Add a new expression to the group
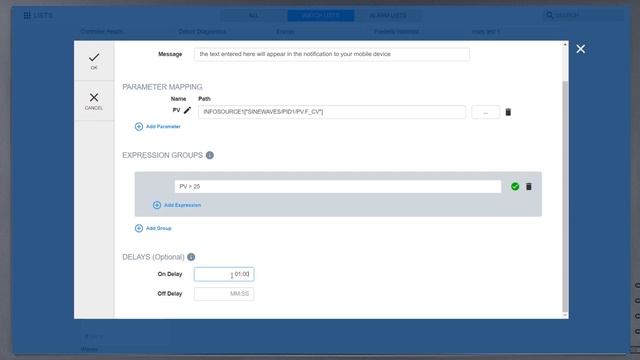 [x=177, y=205]
